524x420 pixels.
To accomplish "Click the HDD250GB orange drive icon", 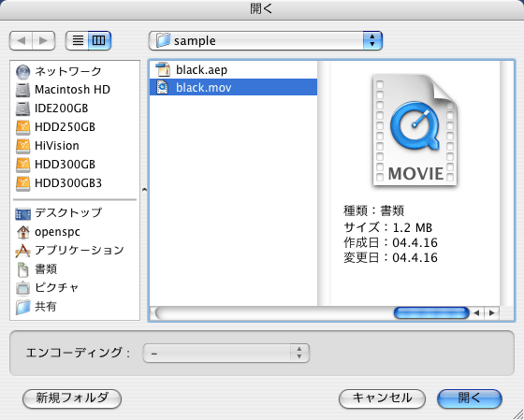I will [x=23, y=127].
